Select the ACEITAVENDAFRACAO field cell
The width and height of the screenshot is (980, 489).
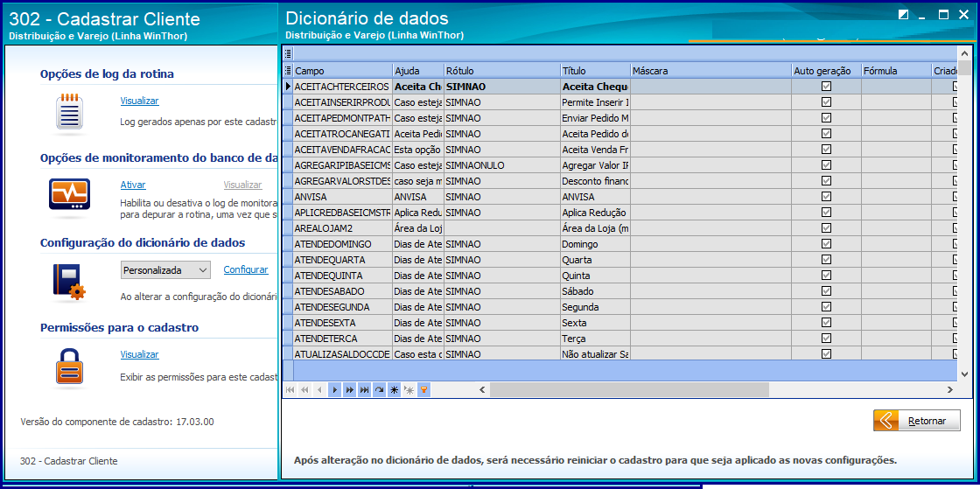(x=342, y=150)
